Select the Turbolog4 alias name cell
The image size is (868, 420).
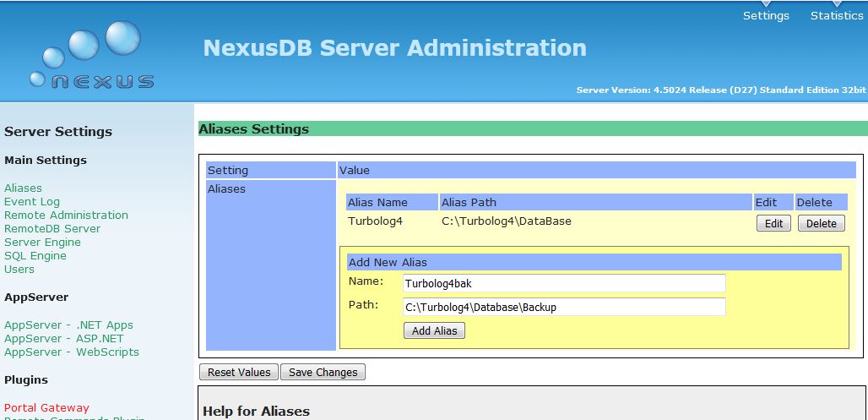(376, 221)
